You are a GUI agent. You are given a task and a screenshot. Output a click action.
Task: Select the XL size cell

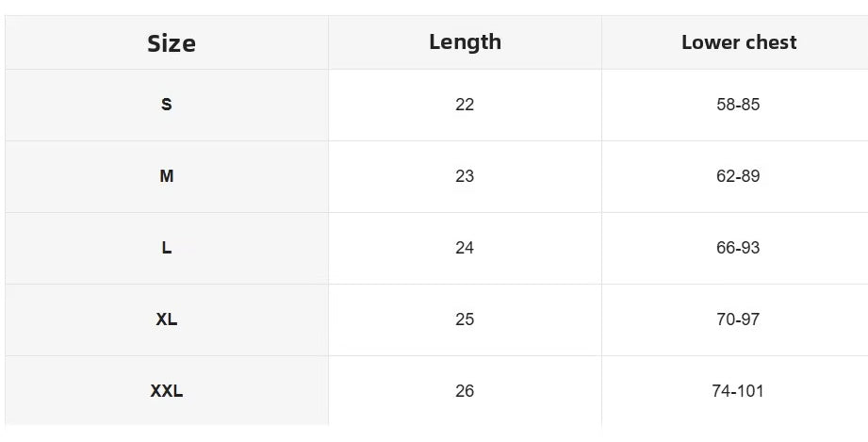tap(167, 319)
